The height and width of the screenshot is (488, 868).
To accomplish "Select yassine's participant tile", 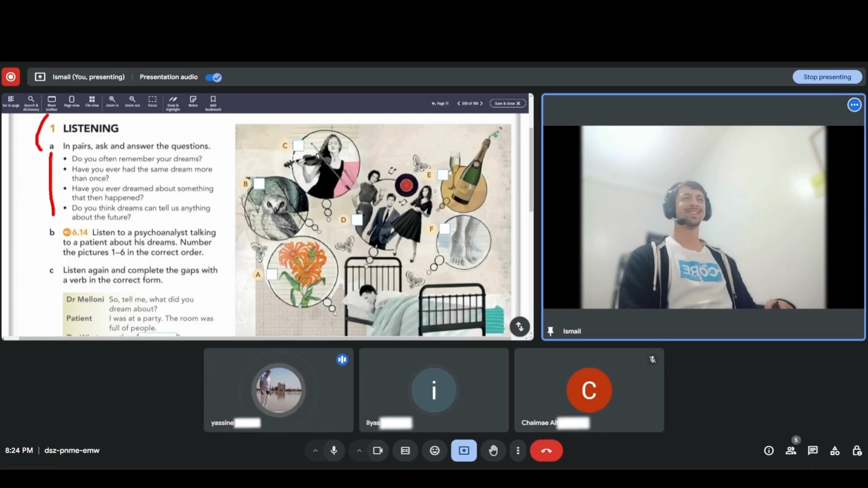I will click(x=278, y=390).
